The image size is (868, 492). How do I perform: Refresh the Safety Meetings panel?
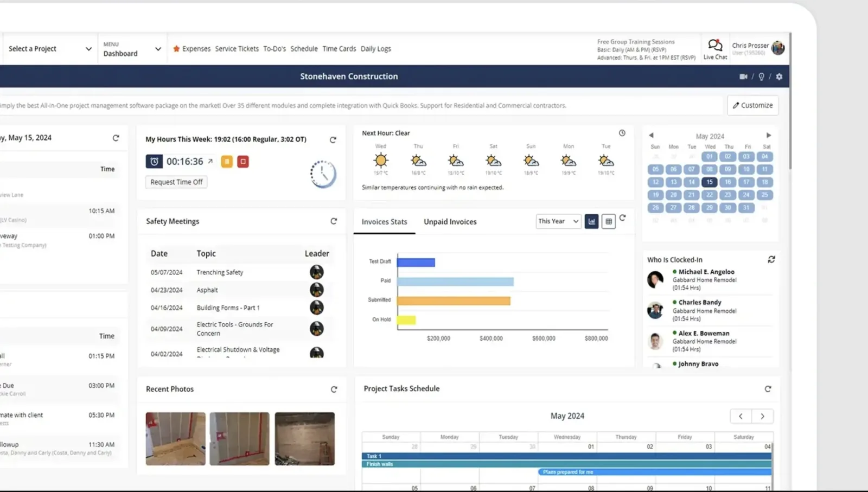(x=334, y=221)
